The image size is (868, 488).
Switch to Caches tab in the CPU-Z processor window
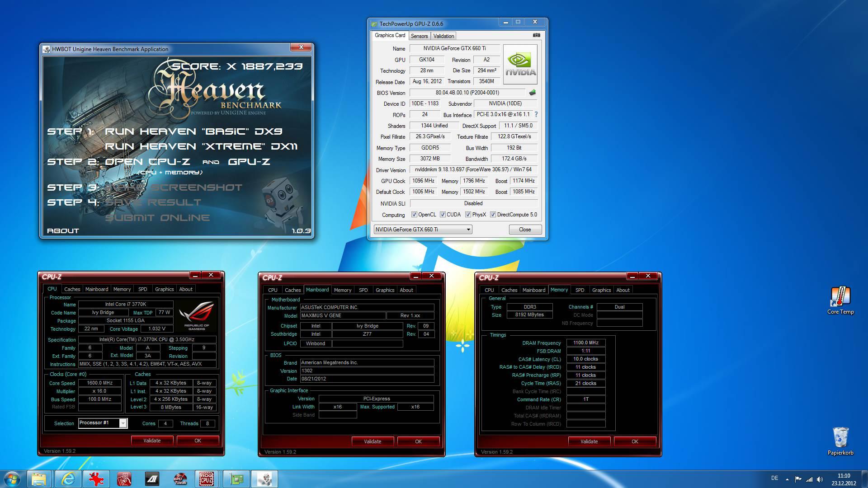click(72, 289)
